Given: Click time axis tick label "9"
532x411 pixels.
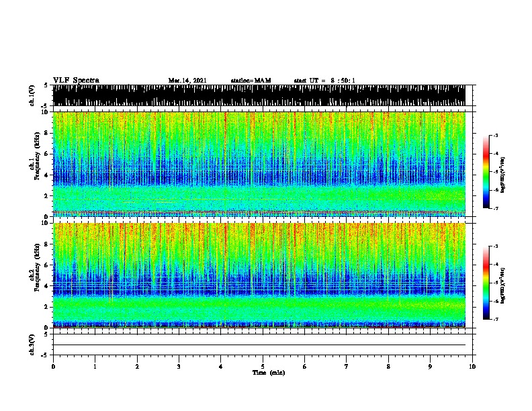Looking at the screenshot, I should pyautogui.click(x=430, y=367).
